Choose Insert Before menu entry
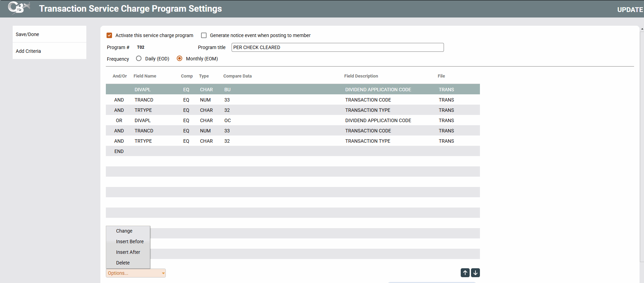This screenshot has width=644, height=283. pos(129,241)
